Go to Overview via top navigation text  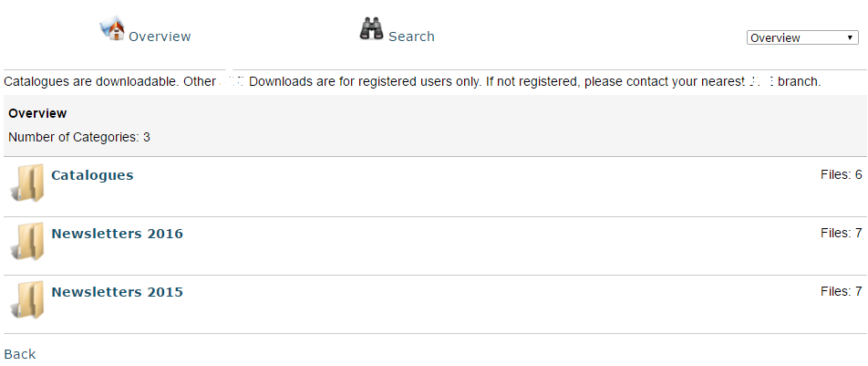[160, 37]
